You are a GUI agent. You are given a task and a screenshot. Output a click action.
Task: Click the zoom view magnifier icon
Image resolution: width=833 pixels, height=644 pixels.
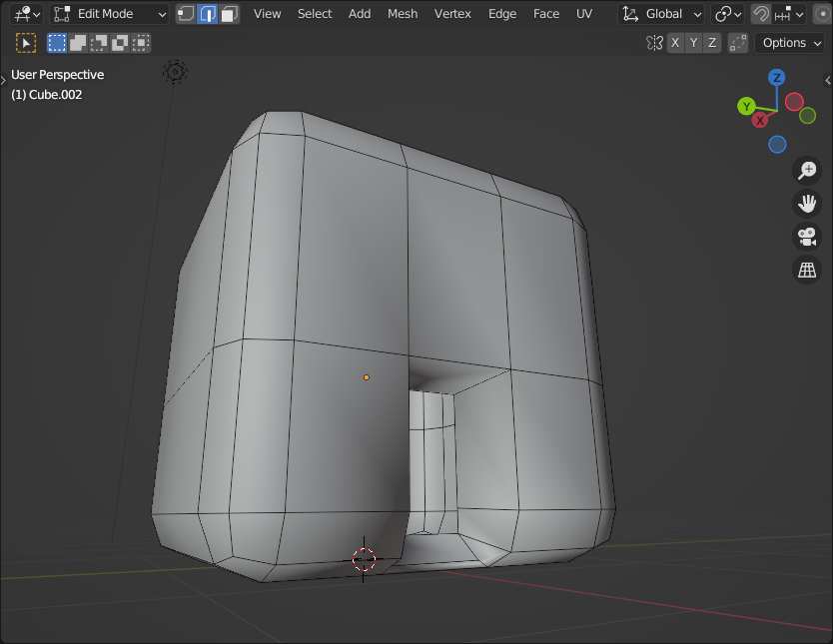coord(807,171)
